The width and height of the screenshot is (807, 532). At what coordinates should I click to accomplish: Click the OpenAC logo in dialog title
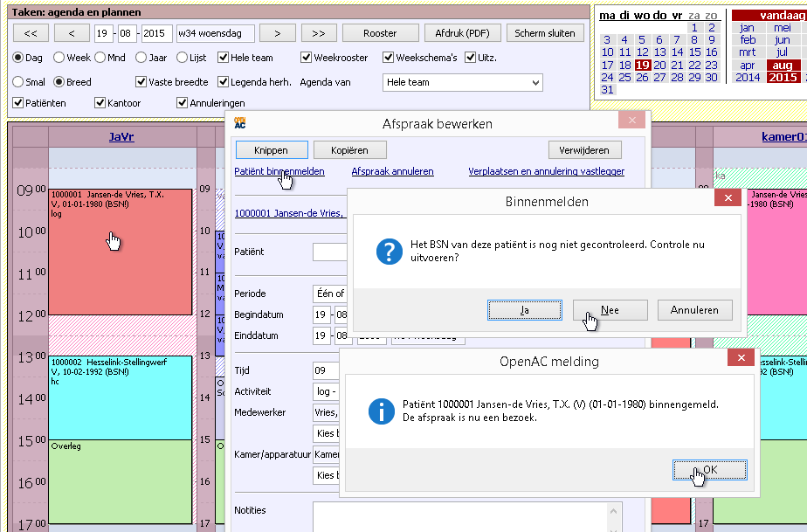point(240,123)
